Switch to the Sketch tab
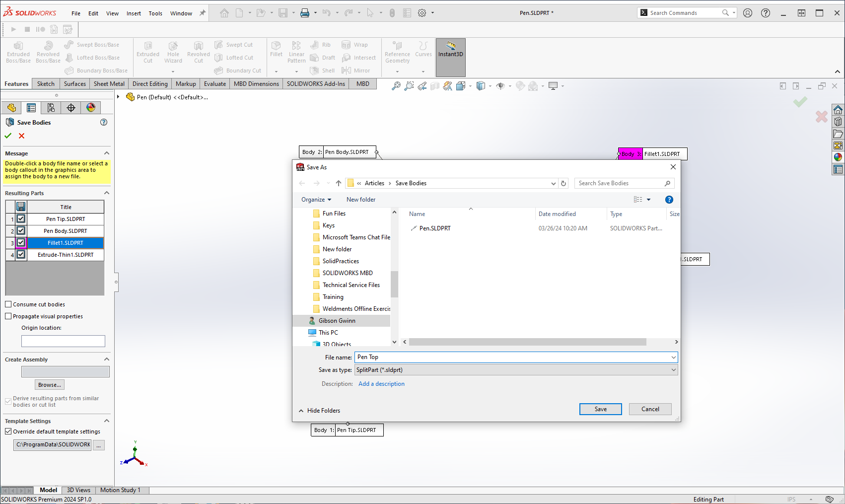845x504 pixels. coord(46,84)
